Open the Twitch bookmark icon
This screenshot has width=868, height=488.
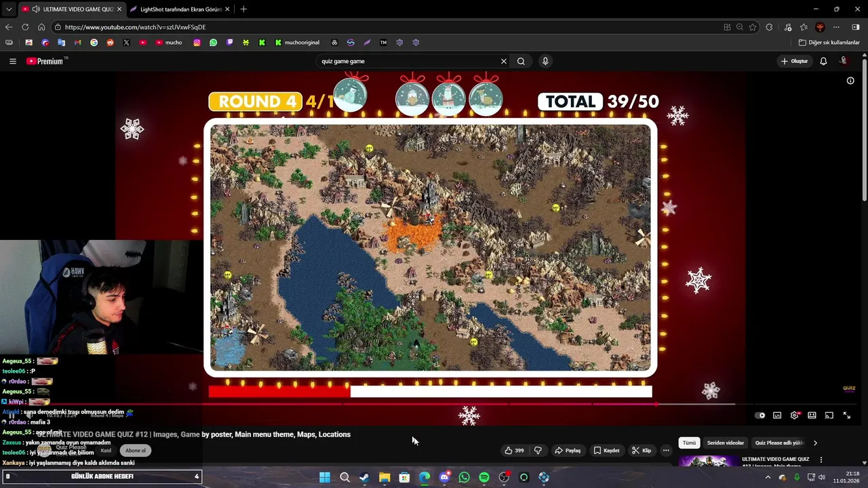click(229, 42)
